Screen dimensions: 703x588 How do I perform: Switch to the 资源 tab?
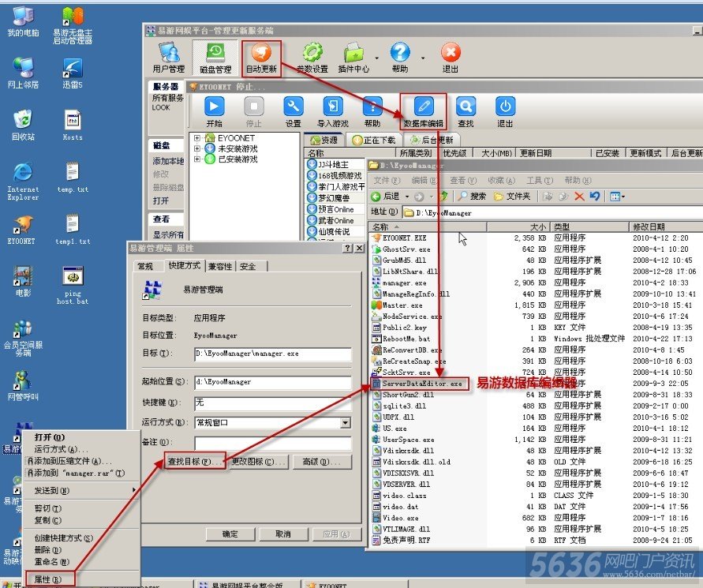[x=323, y=140]
